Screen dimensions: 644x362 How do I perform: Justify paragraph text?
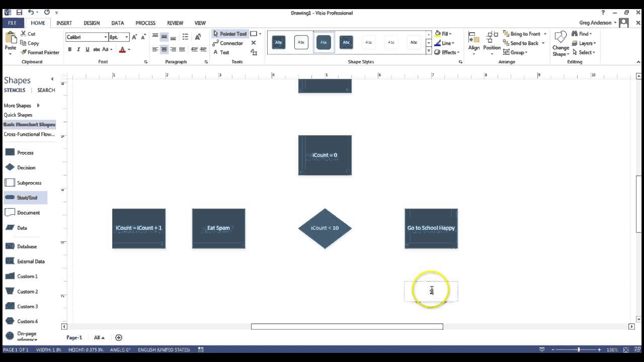(x=182, y=49)
